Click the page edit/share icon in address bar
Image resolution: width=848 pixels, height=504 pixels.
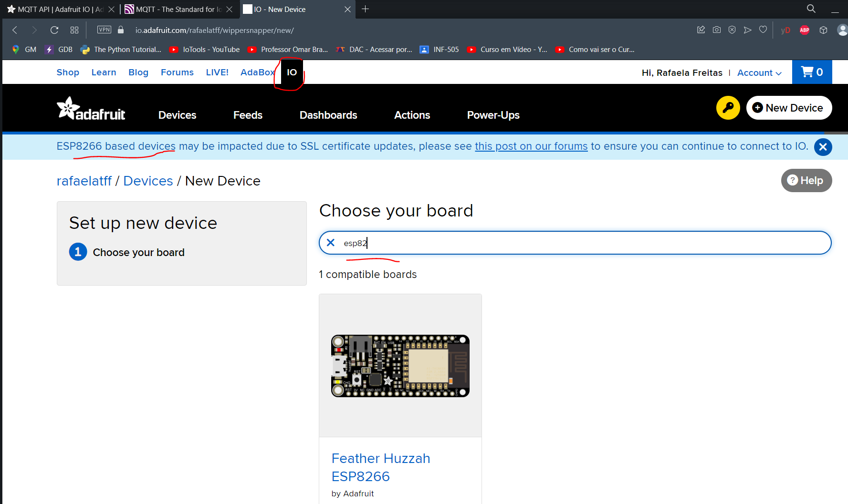point(701,30)
